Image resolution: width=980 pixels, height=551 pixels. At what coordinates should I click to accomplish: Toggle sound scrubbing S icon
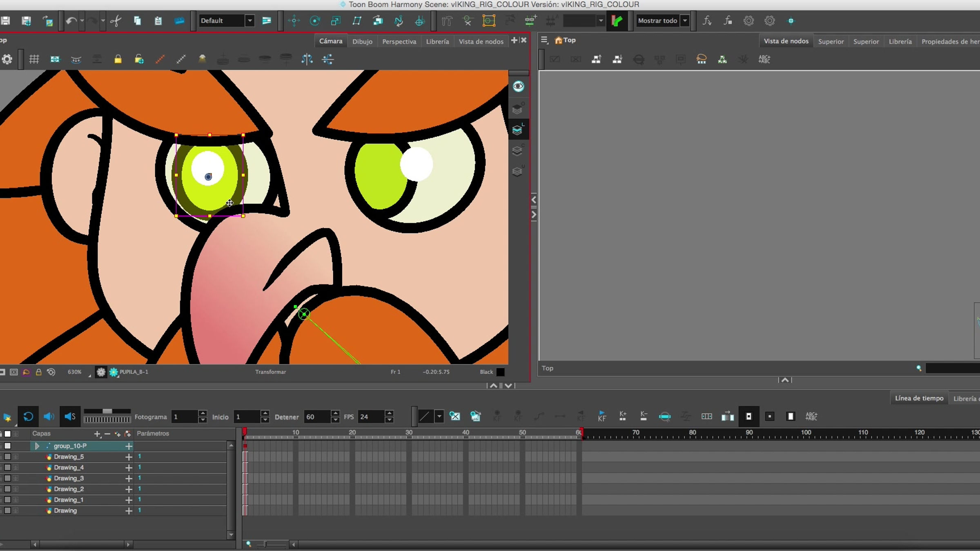(70, 416)
